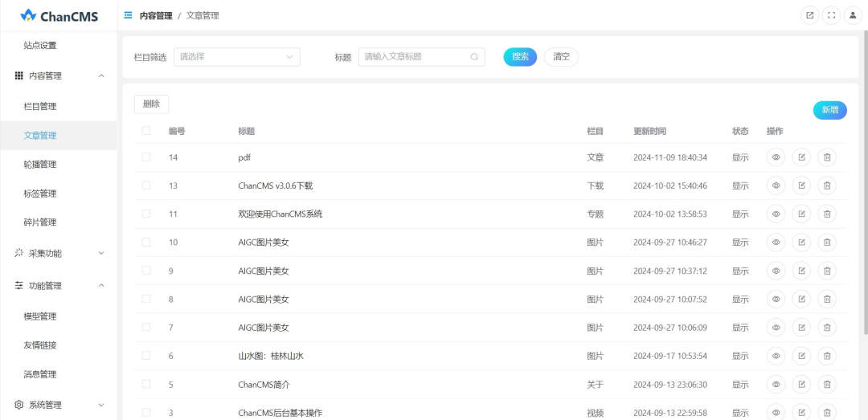
Task: Click search magnifier in title field
Action: coord(474,56)
